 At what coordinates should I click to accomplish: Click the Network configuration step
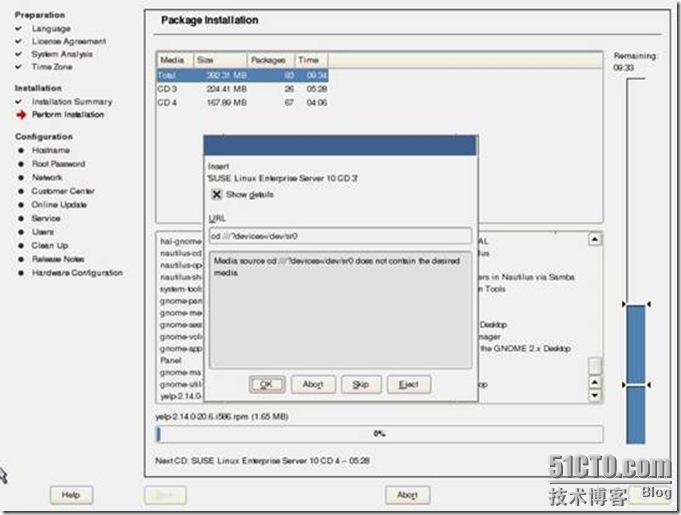[x=47, y=178]
